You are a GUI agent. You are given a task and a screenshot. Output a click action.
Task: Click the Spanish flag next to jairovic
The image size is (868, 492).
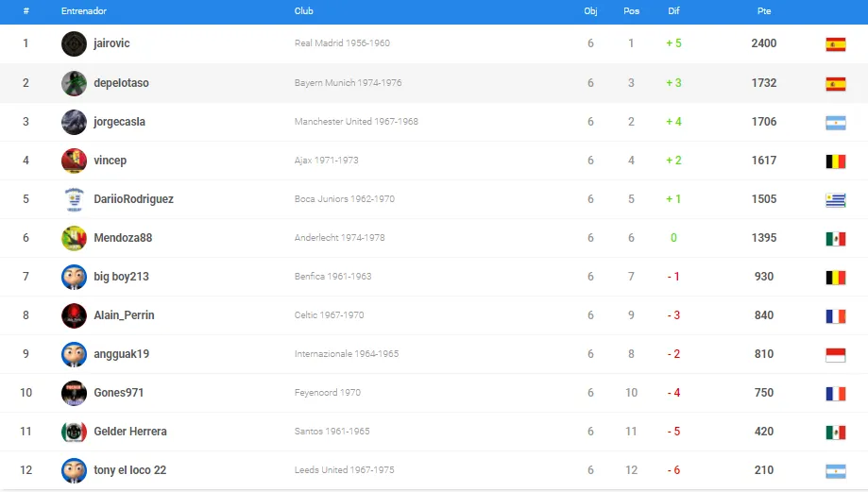835,44
